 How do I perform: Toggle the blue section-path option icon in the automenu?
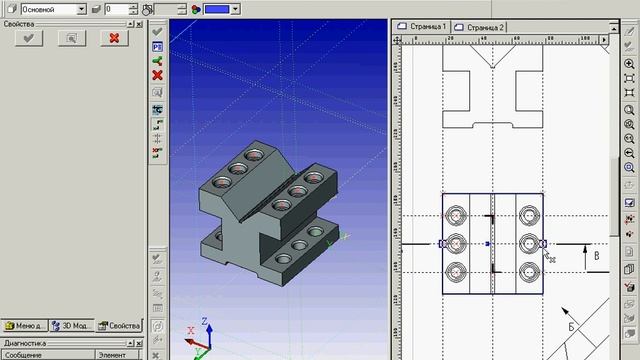tap(157, 110)
